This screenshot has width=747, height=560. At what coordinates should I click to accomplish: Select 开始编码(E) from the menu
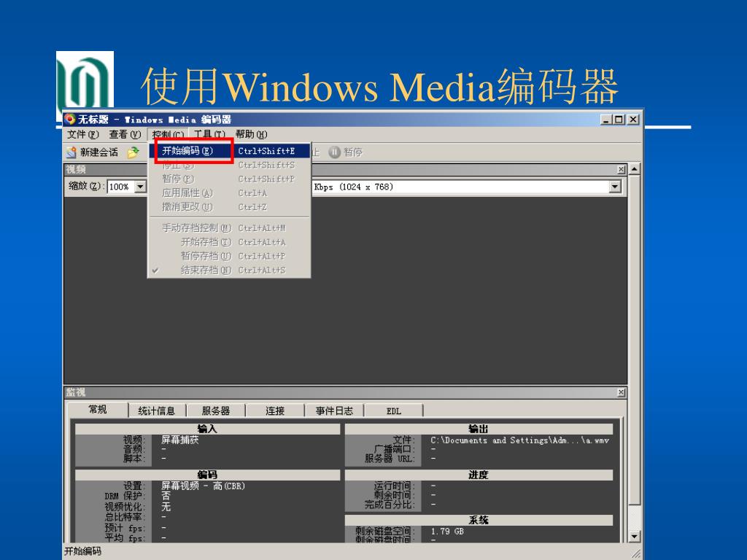pyautogui.click(x=230, y=151)
